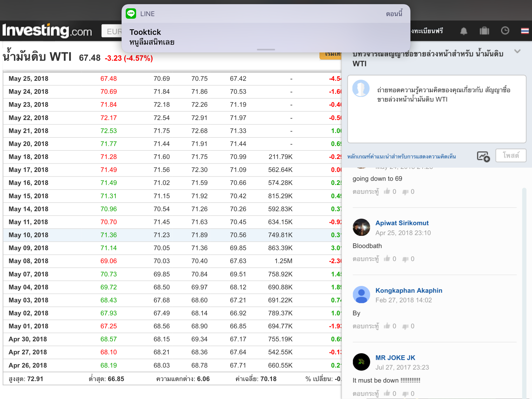Thumbs up the 'By' comment
Viewport: 532px width, 399px height.
(x=387, y=326)
